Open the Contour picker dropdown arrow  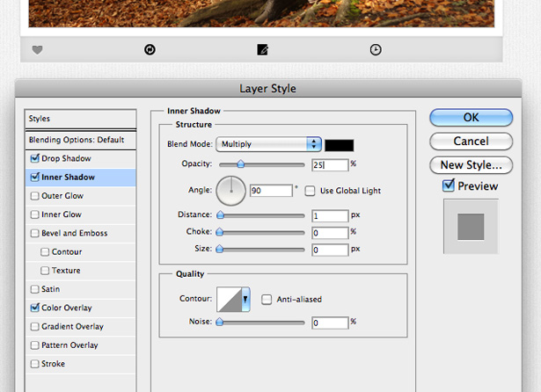(x=245, y=299)
